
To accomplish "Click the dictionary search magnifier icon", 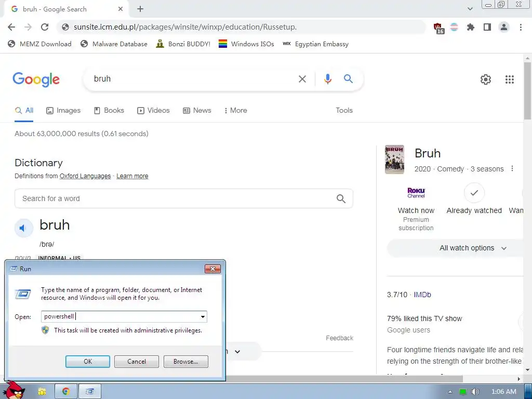I will 341,198.
